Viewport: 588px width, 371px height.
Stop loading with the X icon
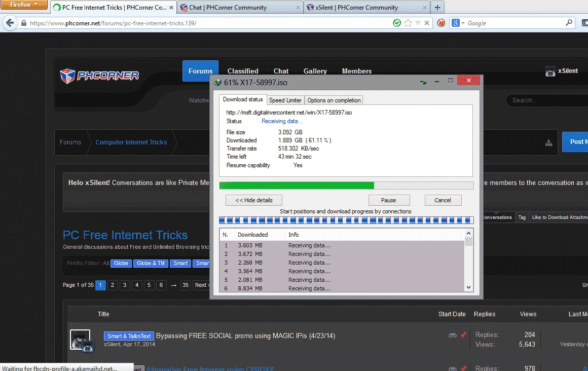point(427,23)
